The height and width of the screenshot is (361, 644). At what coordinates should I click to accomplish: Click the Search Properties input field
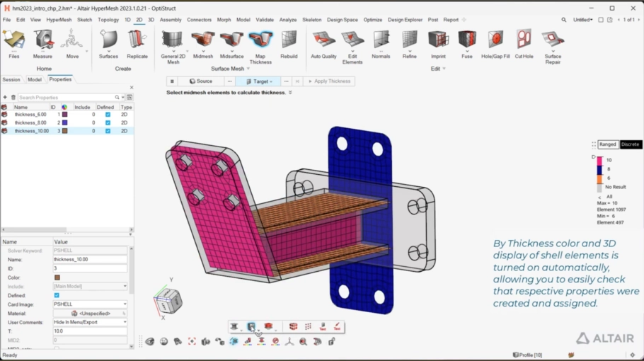point(66,98)
